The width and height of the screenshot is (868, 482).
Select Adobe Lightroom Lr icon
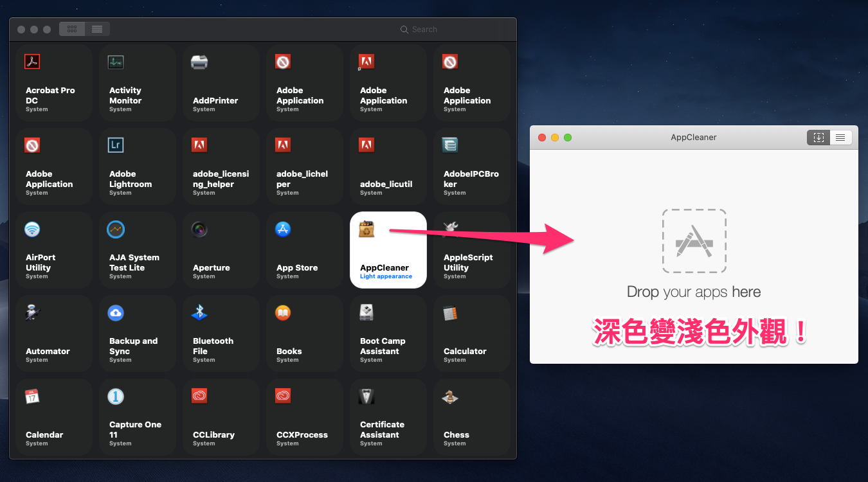coord(116,145)
